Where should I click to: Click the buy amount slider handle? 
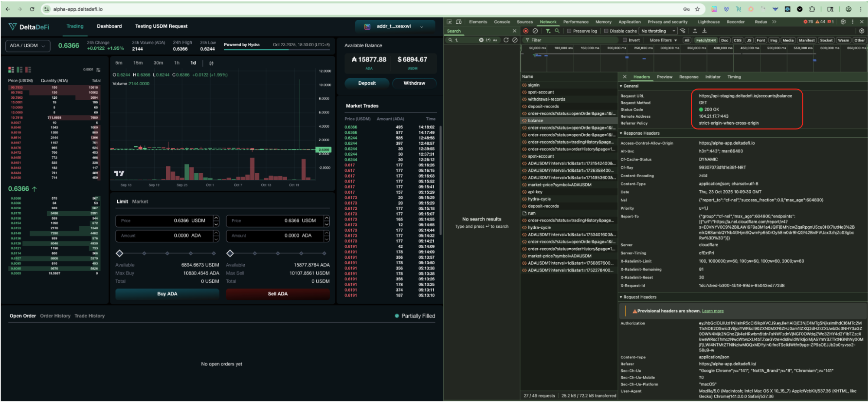tap(120, 253)
